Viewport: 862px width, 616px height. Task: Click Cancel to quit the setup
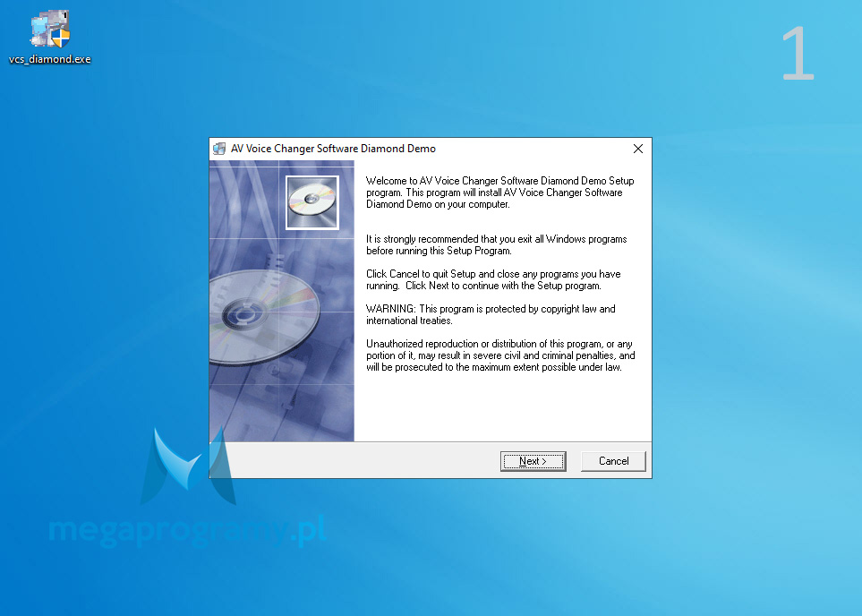613,461
